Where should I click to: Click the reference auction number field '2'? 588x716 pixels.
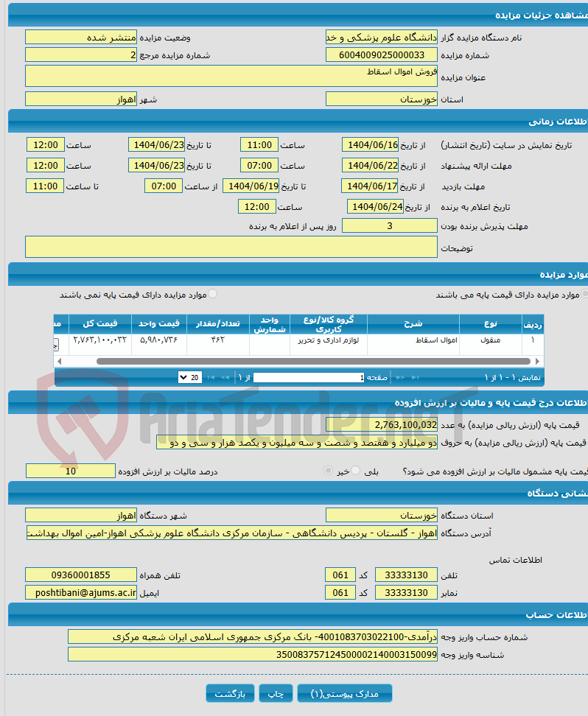81,55
